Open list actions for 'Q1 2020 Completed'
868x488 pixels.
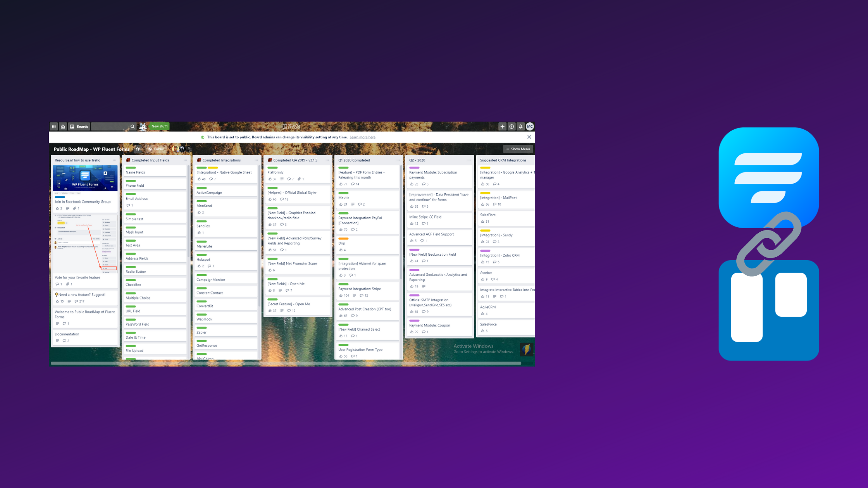pyautogui.click(x=398, y=160)
